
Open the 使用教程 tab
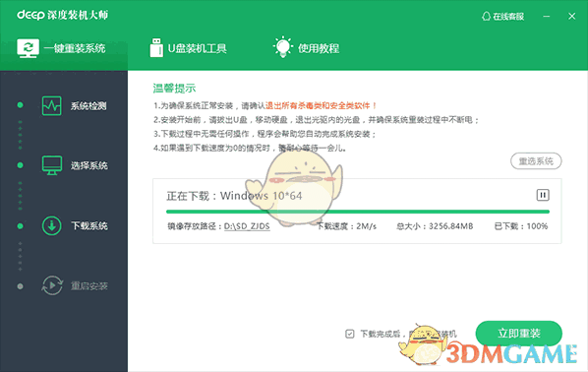tap(307, 47)
